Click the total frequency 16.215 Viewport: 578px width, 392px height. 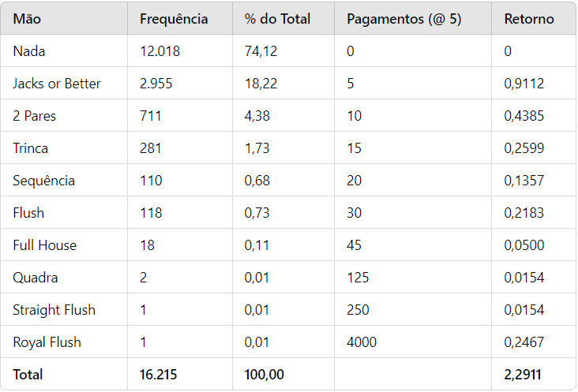click(158, 375)
